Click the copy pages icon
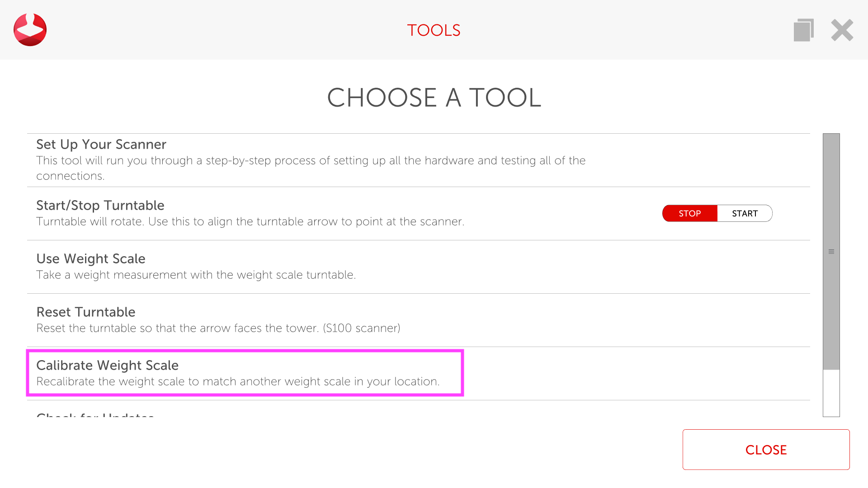The width and height of the screenshot is (868, 488). click(x=803, y=30)
